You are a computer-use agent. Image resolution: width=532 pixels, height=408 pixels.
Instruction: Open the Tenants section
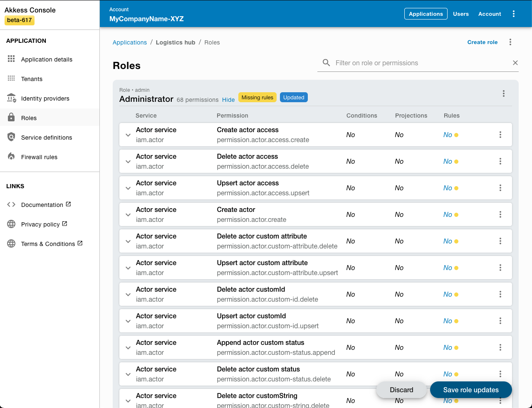tap(31, 79)
